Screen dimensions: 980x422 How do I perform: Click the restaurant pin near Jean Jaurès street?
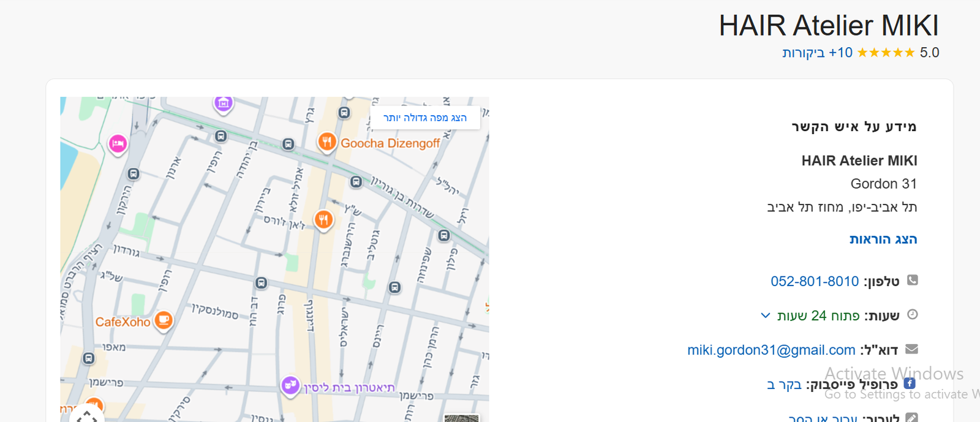323,219
